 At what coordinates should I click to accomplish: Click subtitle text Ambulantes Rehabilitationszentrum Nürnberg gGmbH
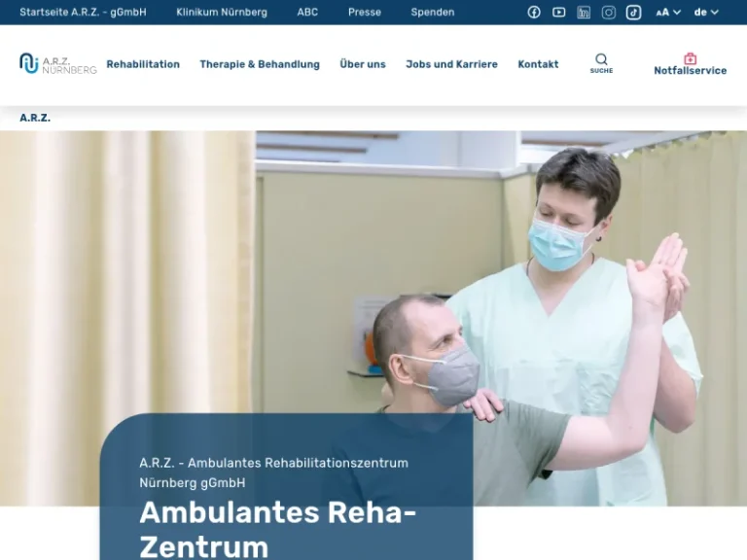[273, 472]
